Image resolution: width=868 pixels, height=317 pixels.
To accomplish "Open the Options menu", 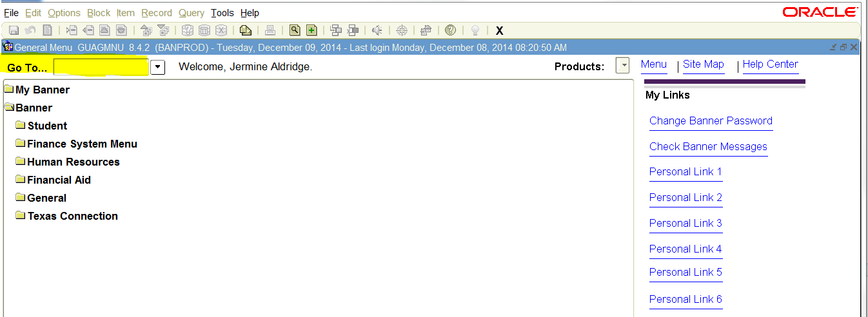I will point(64,13).
